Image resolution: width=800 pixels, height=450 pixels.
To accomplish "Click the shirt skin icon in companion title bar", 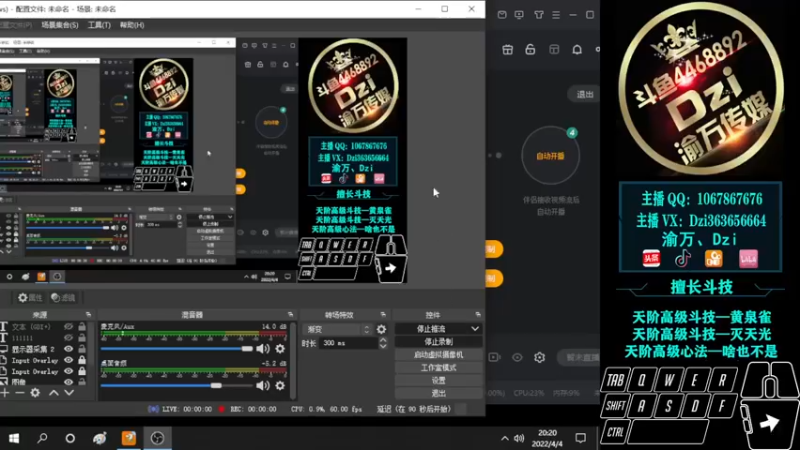I will 539,15.
